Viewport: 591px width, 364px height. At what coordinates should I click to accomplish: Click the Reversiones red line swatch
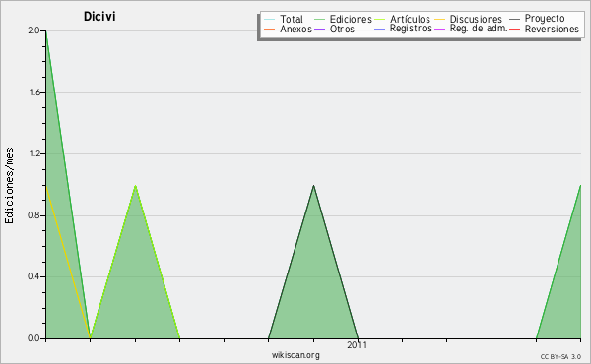coord(514,29)
